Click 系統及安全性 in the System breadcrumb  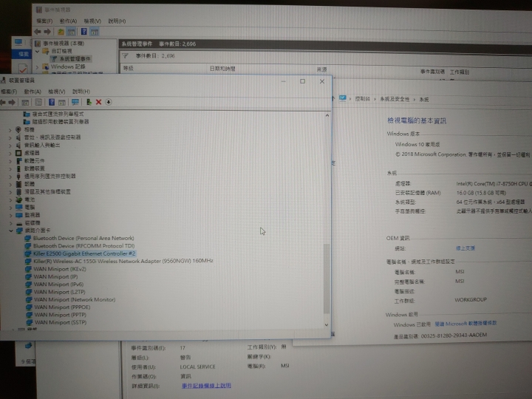pos(395,99)
